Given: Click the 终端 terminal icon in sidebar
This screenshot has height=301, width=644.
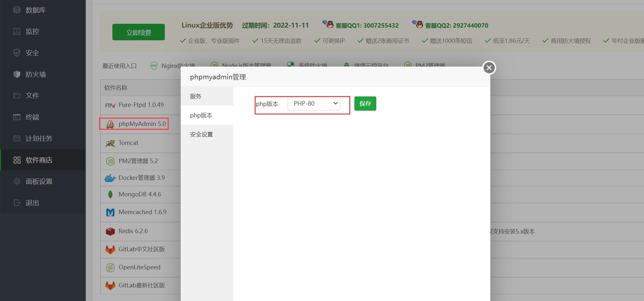Looking at the screenshot, I should coord(17,117).
